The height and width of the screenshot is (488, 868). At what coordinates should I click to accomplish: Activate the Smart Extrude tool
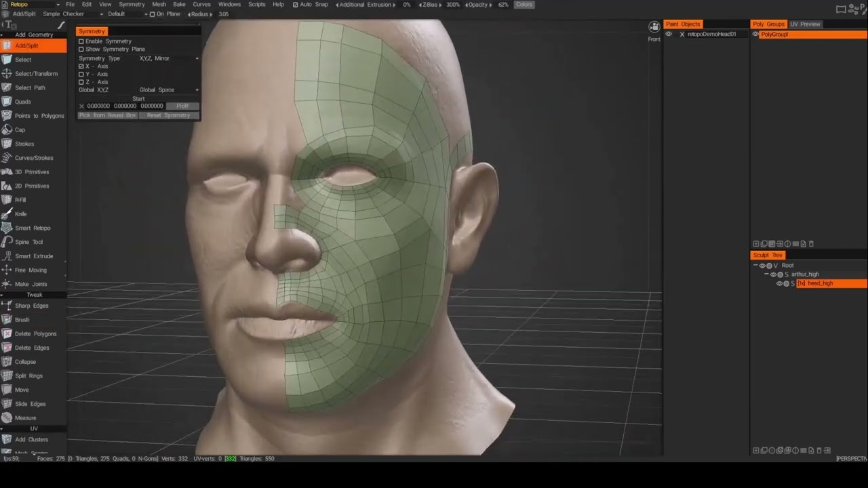[x=33, y=256]
